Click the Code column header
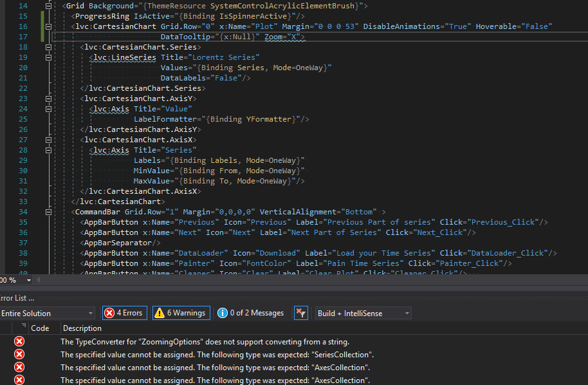 [x=40, y=328]
